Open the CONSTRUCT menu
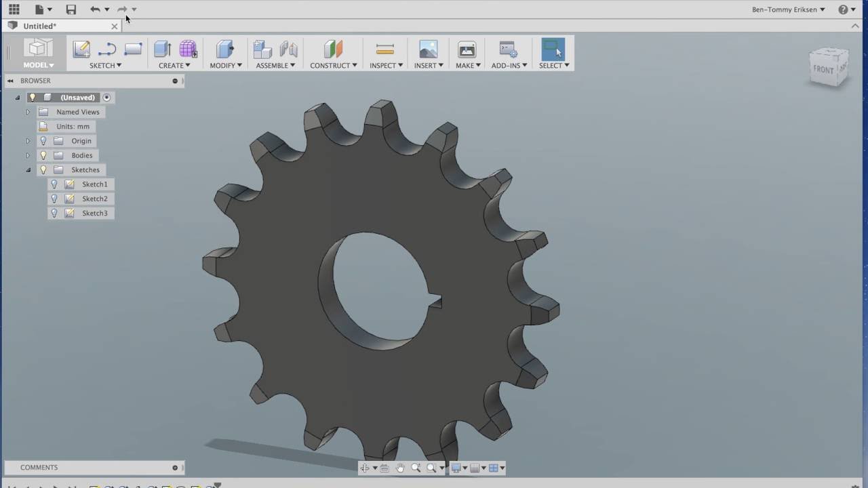Viewport: 868px width, 488px height. coord(334,66)
